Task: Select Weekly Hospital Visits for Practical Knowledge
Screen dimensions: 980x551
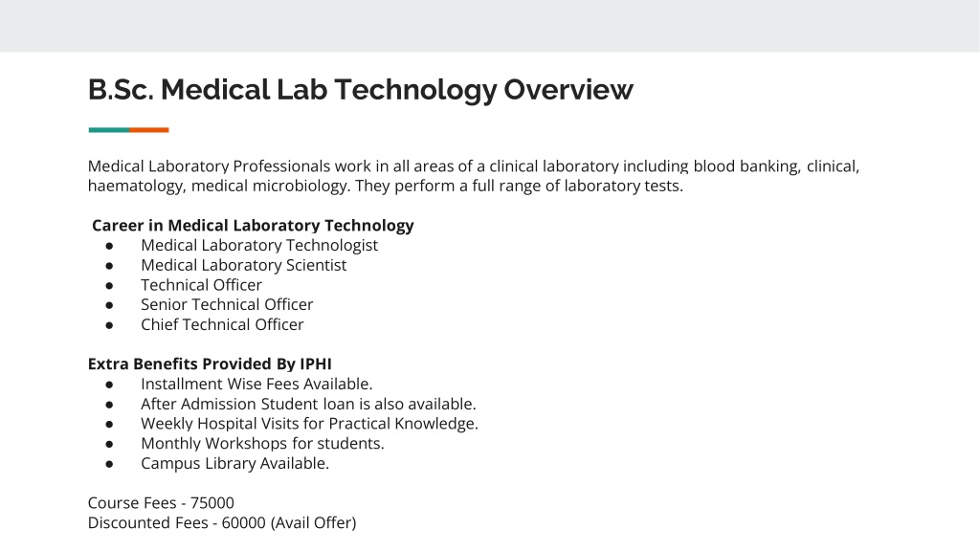Action: click(309, 424)
